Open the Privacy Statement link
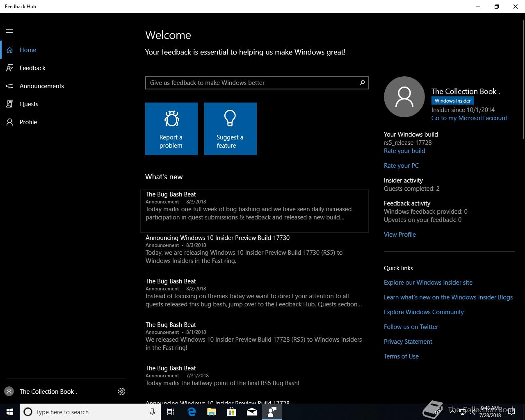525x420 pixels. click(408, 342)
